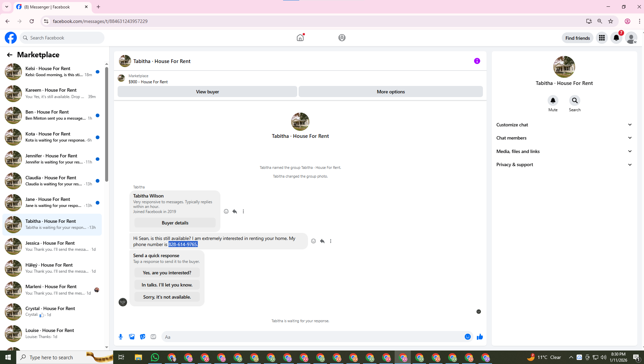Viewport: 644px width, 364px height.
Task: Open Marleni · House For Rent conversation
Action: (52, 290)
